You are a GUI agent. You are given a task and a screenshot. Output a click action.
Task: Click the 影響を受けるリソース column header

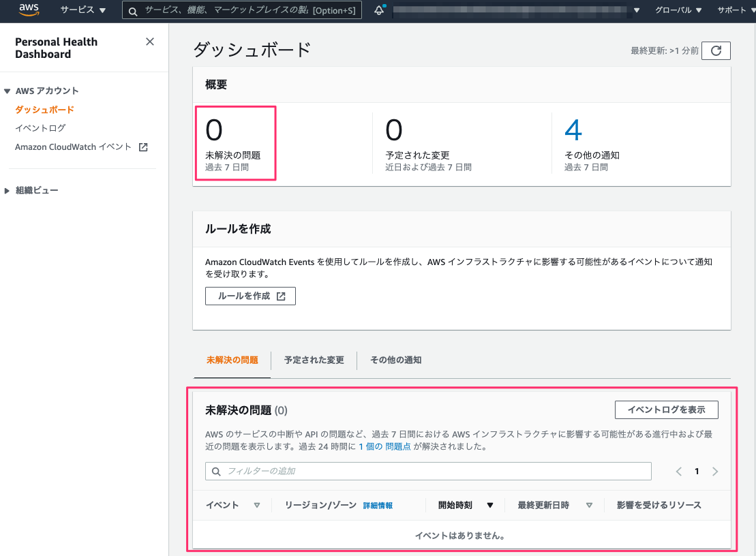pos(659,505)
